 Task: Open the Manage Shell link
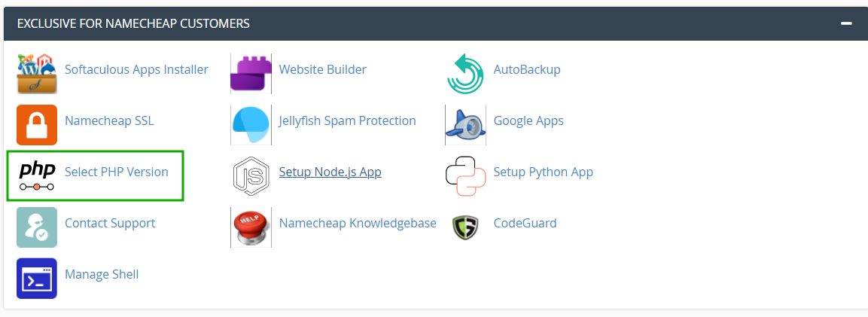(102, 274)
